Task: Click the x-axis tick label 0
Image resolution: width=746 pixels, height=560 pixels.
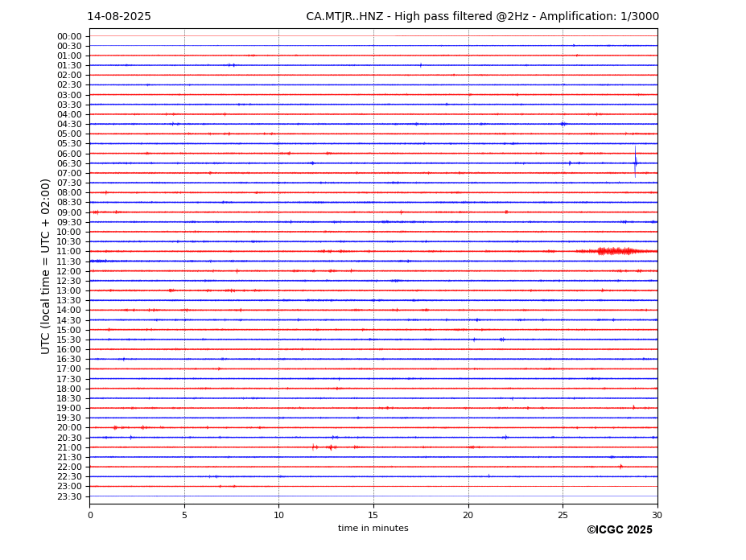Action: [x=90, y=515]
